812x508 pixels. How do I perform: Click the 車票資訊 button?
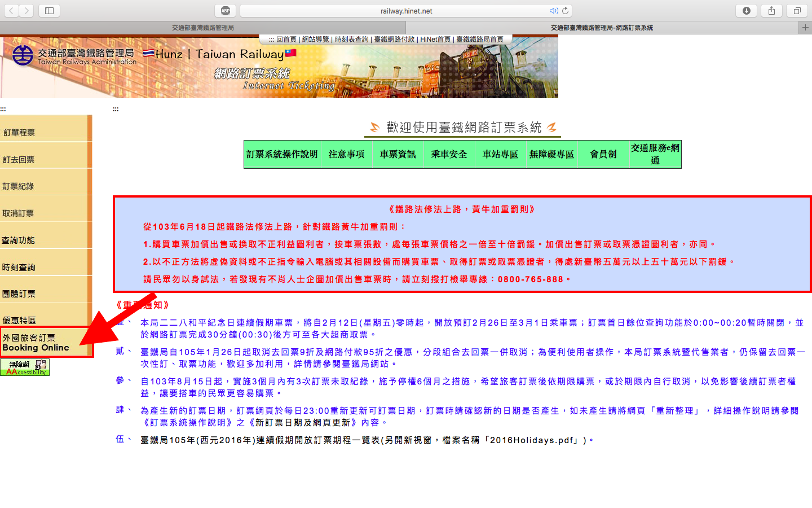(x=398, y=154)
